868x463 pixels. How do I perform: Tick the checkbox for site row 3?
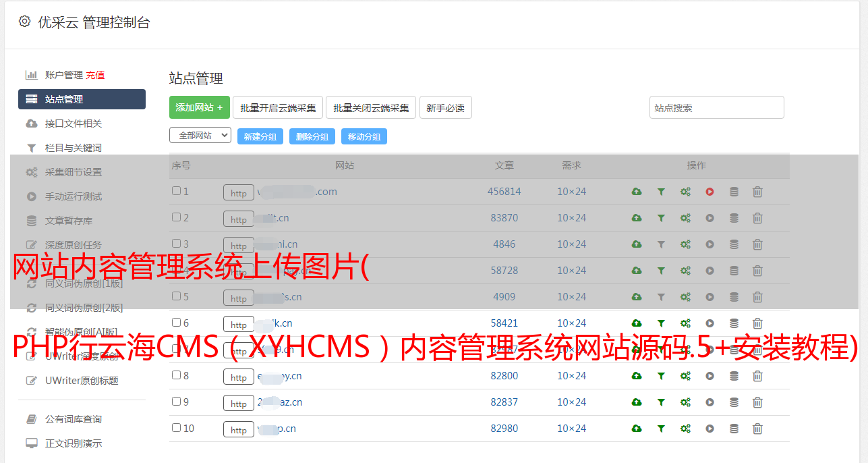pyautogui.click(x=176, y=244)
